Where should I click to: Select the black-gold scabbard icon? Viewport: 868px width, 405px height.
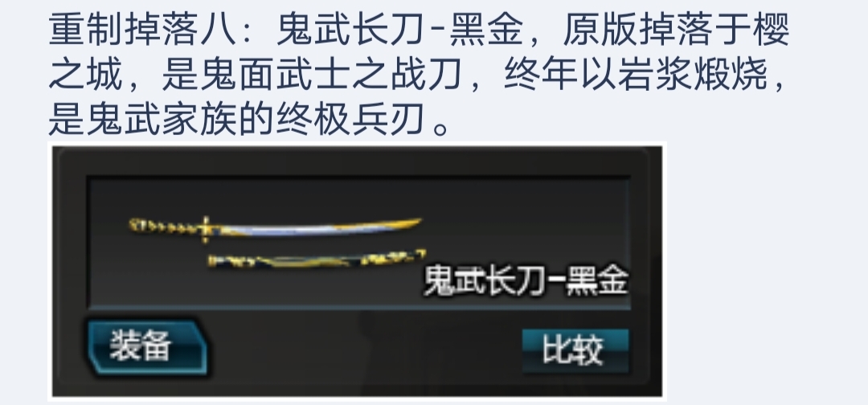coord(317,260)
